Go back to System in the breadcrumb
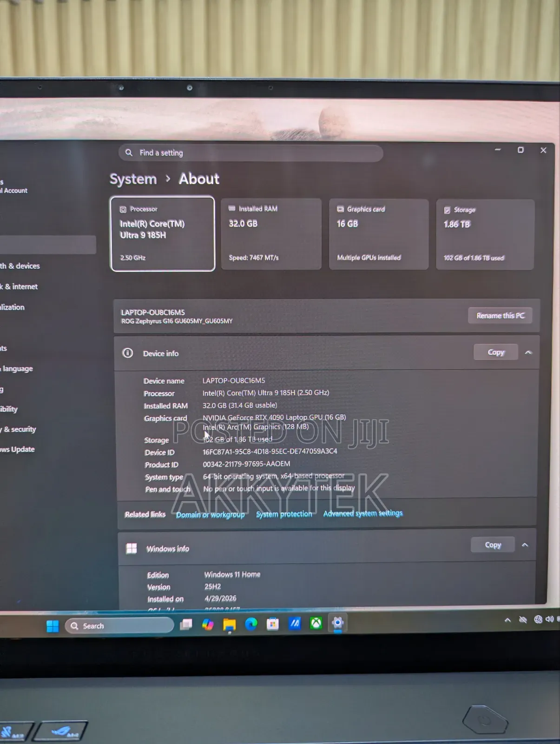The image size is (560, 744). click(133, 179)
